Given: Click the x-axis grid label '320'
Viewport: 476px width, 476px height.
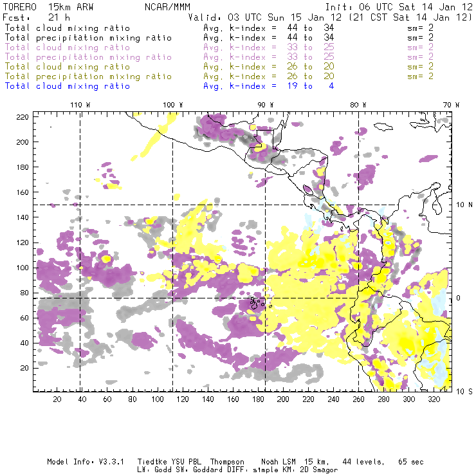Looking at the screenshot, I should click(434, 399).
